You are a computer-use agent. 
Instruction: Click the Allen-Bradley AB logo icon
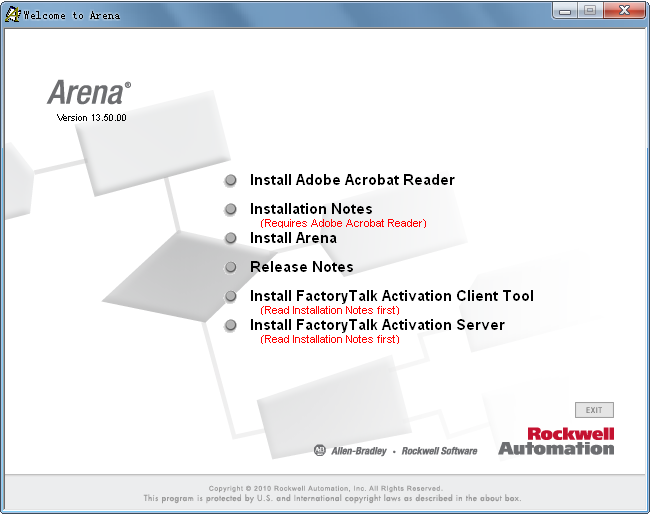(320, 450)
